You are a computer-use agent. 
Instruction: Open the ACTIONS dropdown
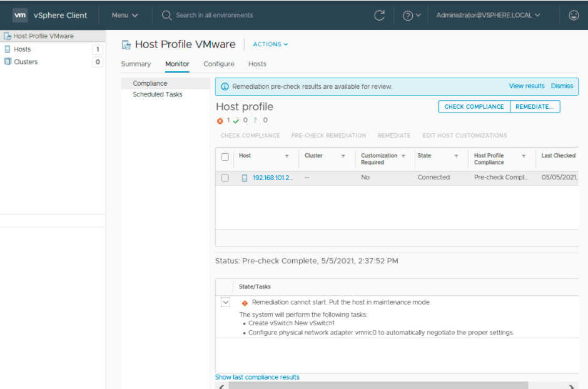(270, 44)
